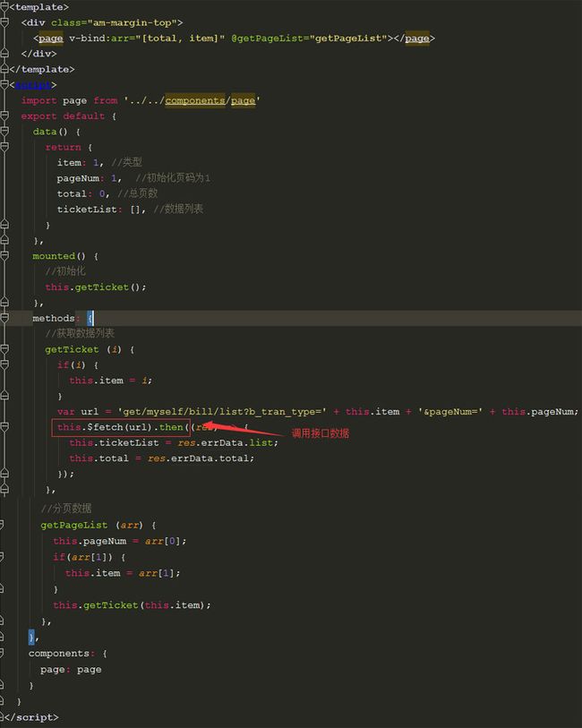Viewport: 582px width, 728px height.
Task: Click the getPageList (arr) definition
Action: click(x=92, y=525)
